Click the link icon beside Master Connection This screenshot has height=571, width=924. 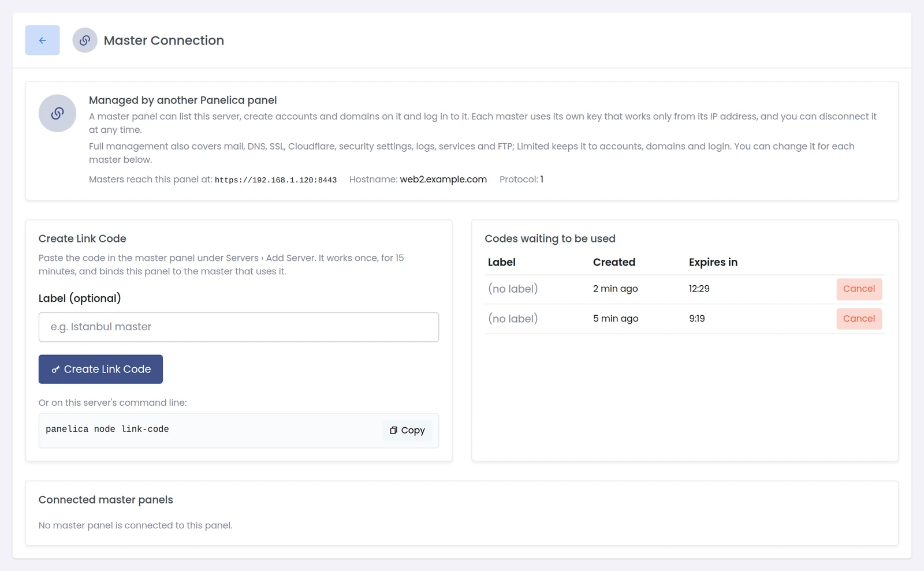pos(85,40)
